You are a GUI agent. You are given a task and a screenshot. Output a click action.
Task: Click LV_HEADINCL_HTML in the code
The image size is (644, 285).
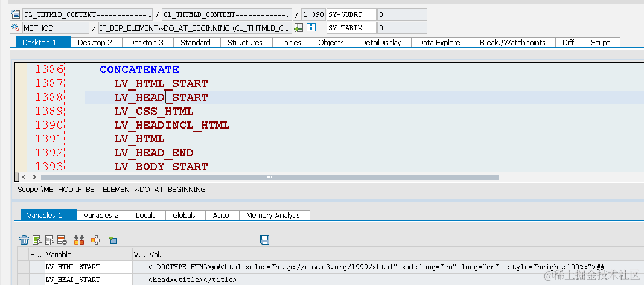tap(171, 125)
